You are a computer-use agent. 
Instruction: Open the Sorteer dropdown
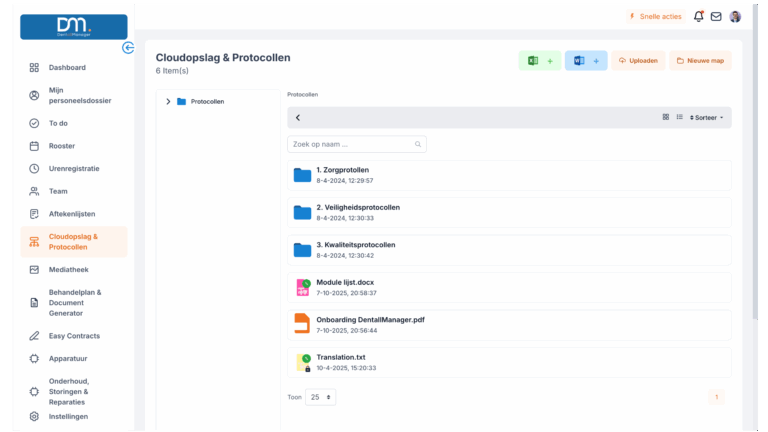coord(707,117)
